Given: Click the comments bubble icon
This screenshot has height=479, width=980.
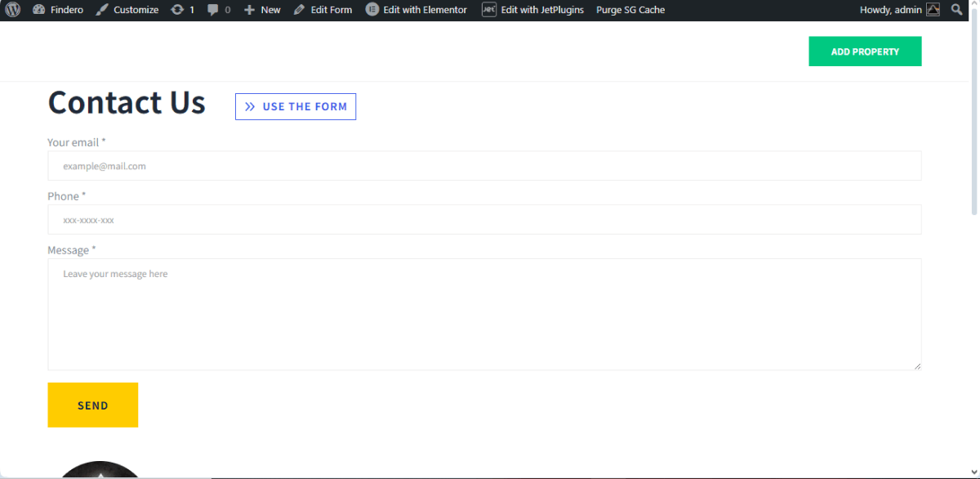Looking at the screenshot, I should pos(212,10).
